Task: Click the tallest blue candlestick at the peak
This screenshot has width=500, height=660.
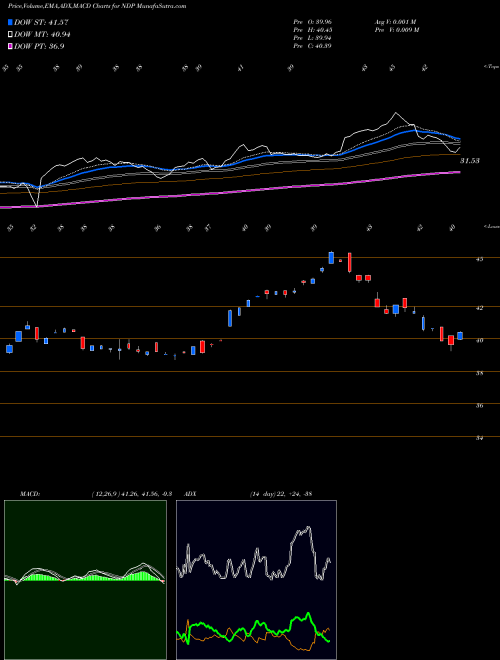Action: 331,258
